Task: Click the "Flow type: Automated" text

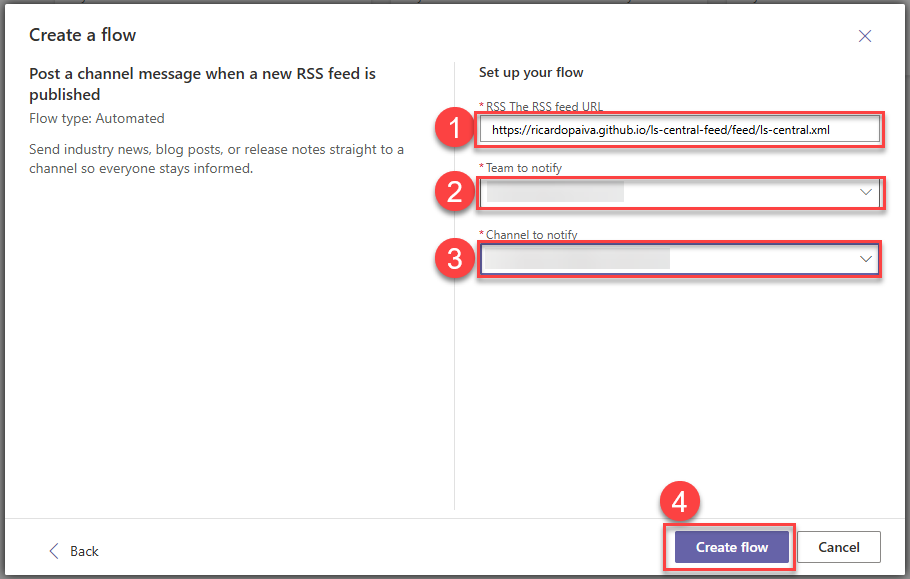Action: click(x=97, y=118)
